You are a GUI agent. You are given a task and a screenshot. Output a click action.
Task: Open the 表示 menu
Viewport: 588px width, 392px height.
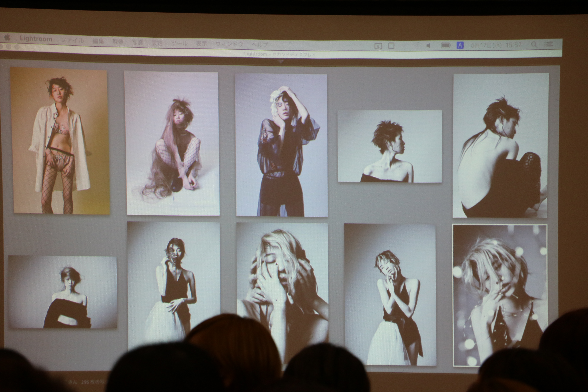[x=201, y=44]
